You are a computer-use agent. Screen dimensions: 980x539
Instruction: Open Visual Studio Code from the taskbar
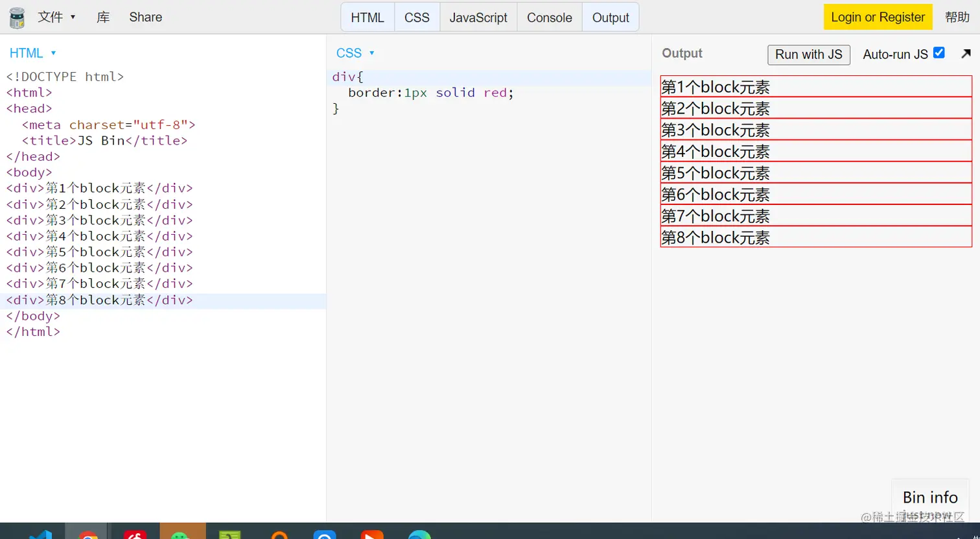pos(41,535)
